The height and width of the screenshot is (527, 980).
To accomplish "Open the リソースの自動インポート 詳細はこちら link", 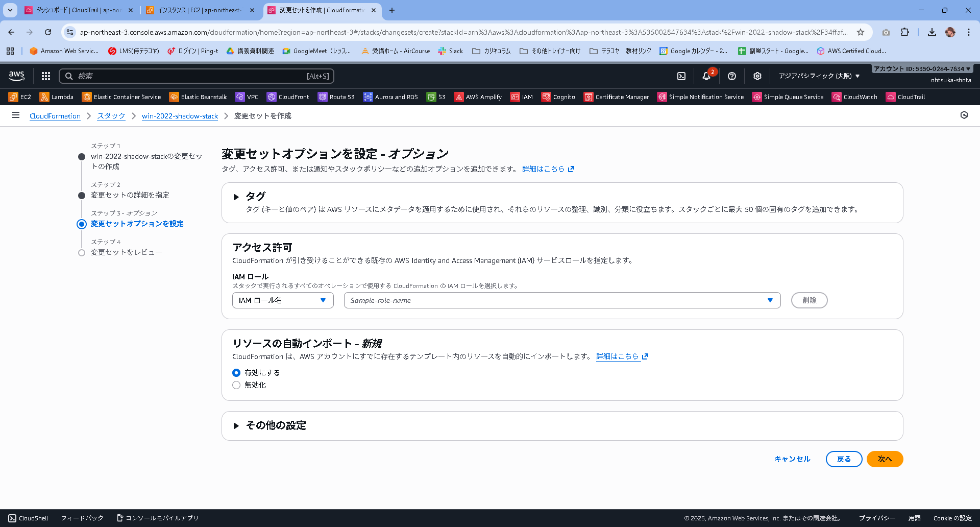I will [x=619, y=356].
